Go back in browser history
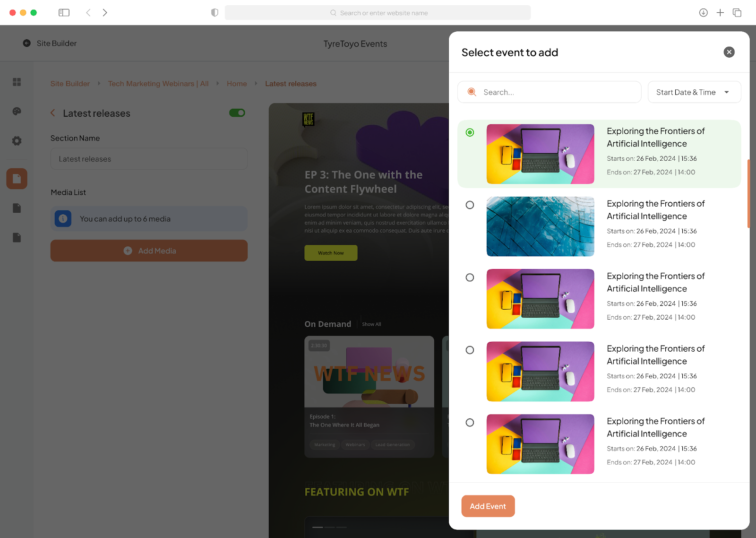Image resolution: width=756 pixels, height=538 pixels. point(88,13)
